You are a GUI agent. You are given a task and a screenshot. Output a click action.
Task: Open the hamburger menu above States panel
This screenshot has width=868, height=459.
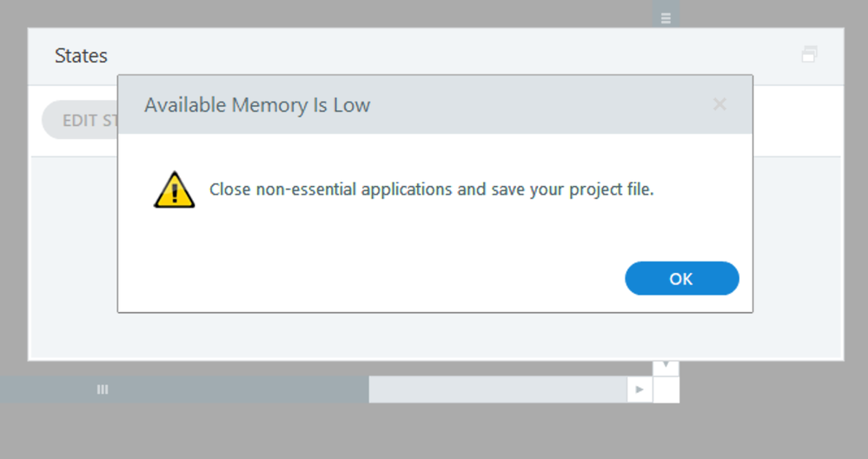tap(666, 18)
